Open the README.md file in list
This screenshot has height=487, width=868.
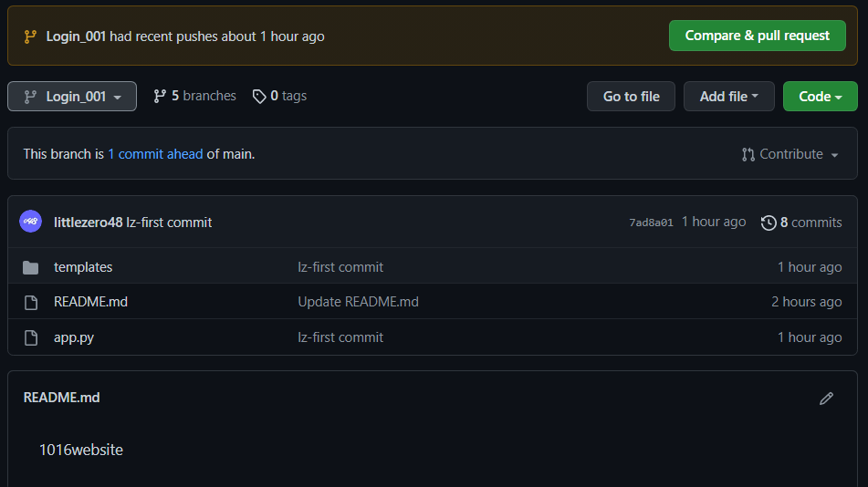(x=90, y=302)
